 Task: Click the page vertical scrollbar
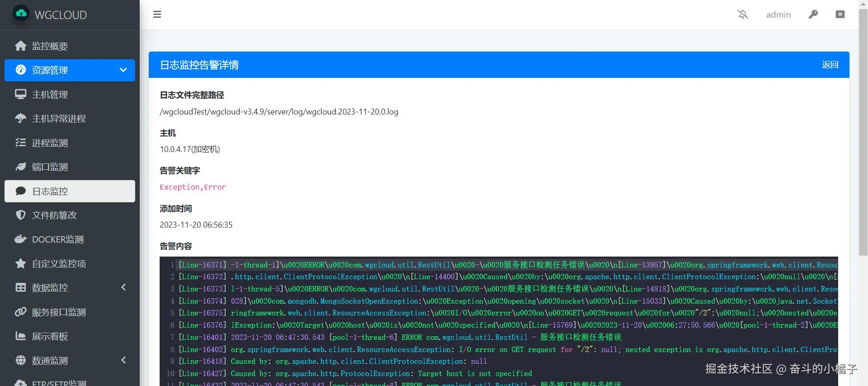[x=863, y=131]
